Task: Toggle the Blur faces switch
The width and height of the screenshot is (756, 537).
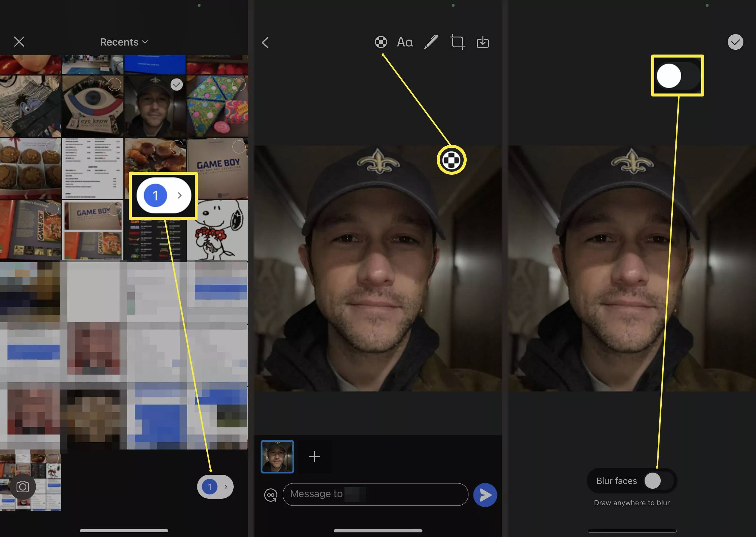Action: point(659,481)
